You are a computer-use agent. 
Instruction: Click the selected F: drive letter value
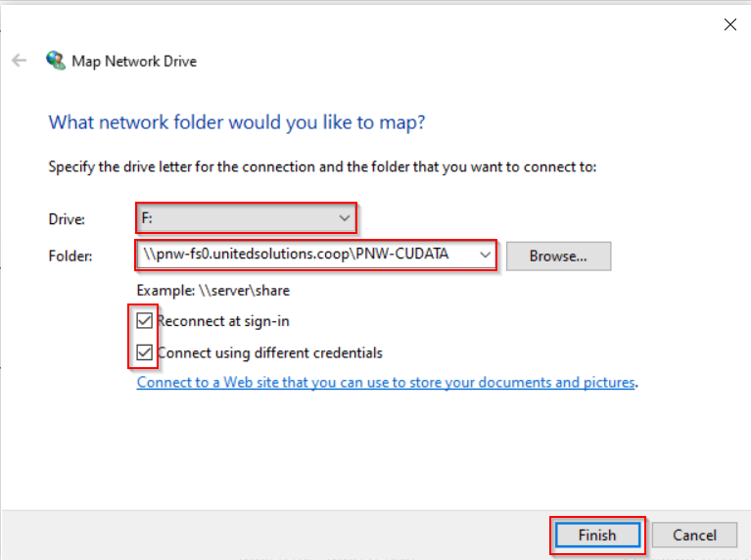click(x=149, y=217)
